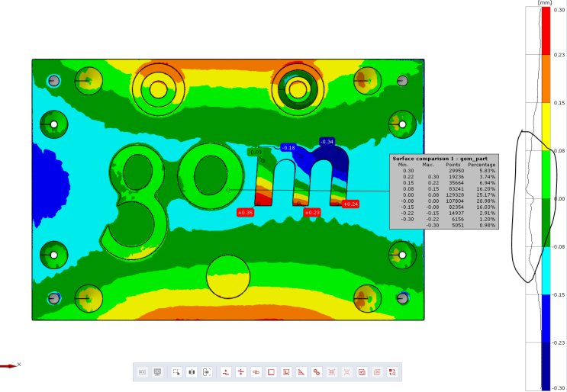Click the red 0.23–0.30 legend band

(x=546, y=31)
